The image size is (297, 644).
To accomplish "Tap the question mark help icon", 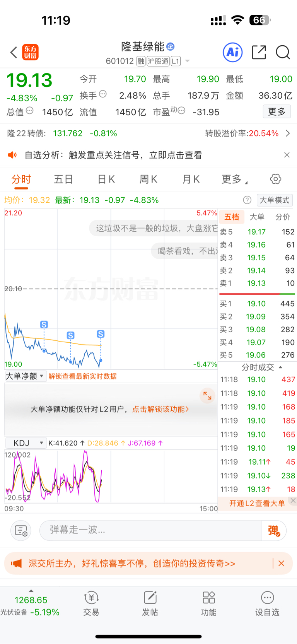I will click(x=247, y=200).
